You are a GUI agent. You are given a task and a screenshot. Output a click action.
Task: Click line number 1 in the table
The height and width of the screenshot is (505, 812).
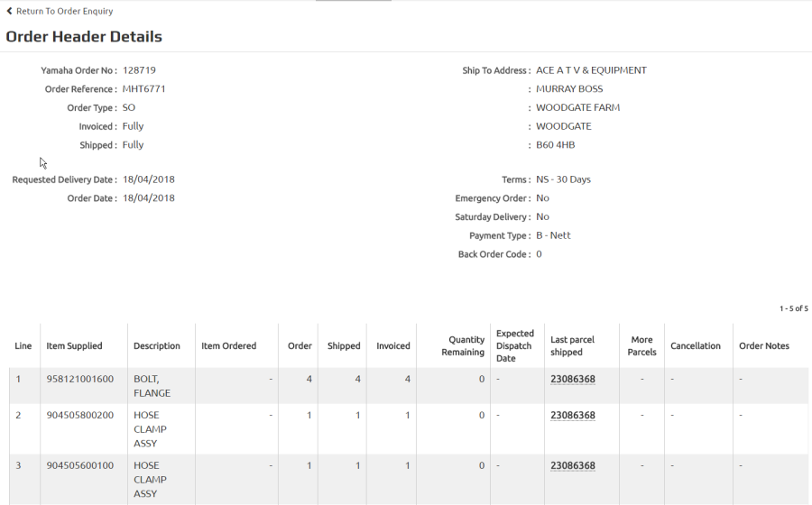[x=18, y=379]
